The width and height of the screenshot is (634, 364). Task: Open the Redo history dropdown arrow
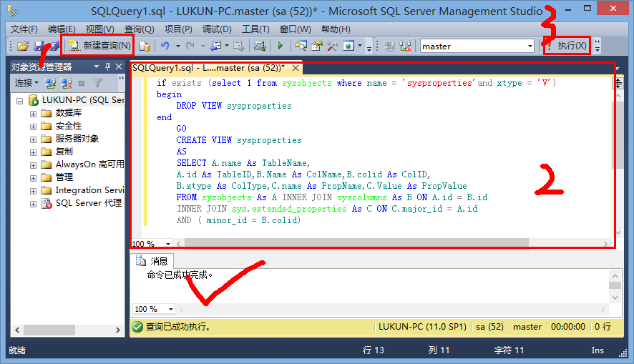click(x=203, y=46)
